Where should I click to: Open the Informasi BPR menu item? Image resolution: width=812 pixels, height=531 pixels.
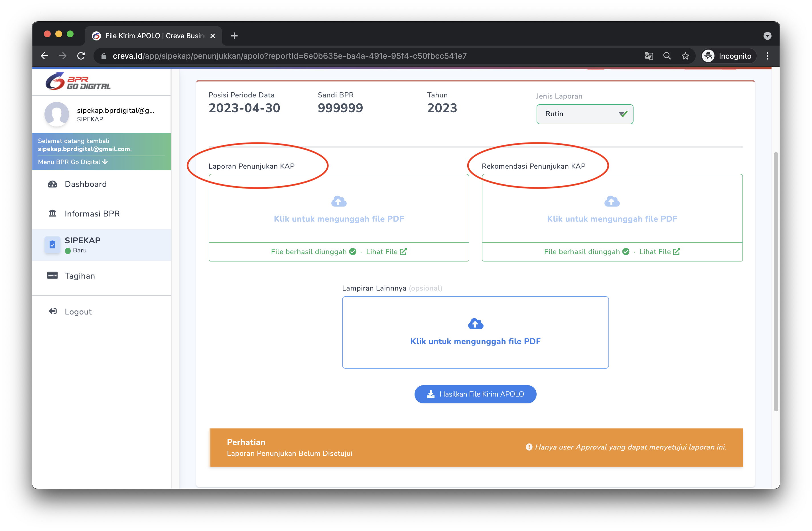(102, 214)
